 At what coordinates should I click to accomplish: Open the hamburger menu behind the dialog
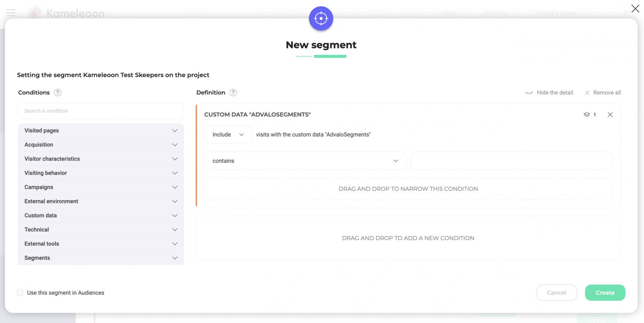pos(11,13)
